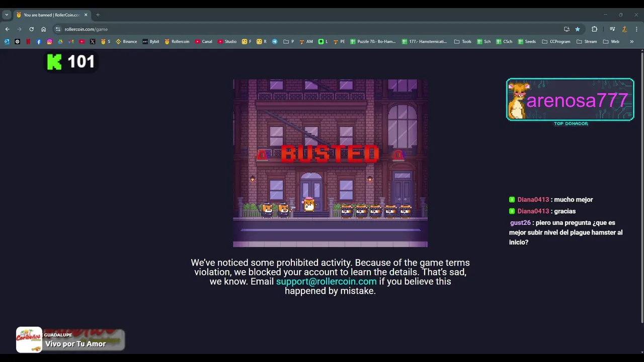Open the Gmail bookmark icon
The width and height of the screenshot is (644, 362).
(71, 42)
